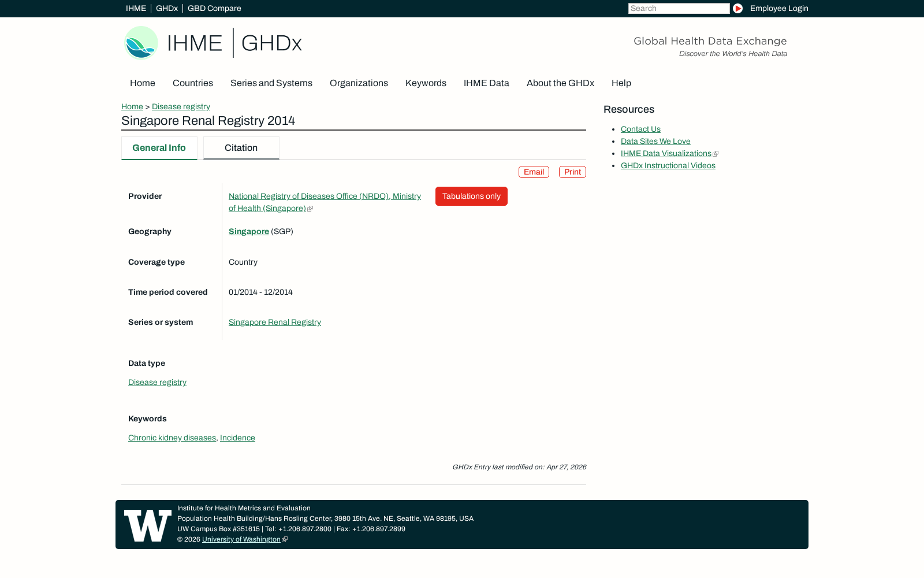Open the Countries menu
The width and height of the screenshot is (924, 578).
coord(193,83)
